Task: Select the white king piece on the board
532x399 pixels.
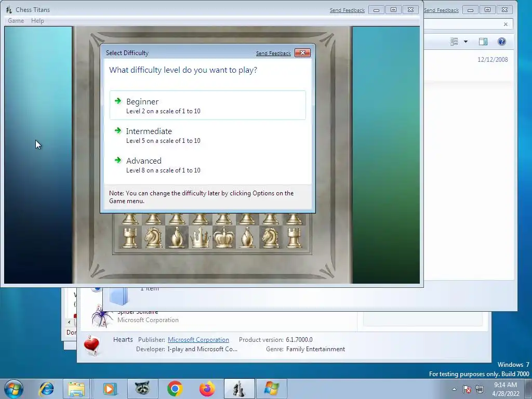Action: (223, 237)
